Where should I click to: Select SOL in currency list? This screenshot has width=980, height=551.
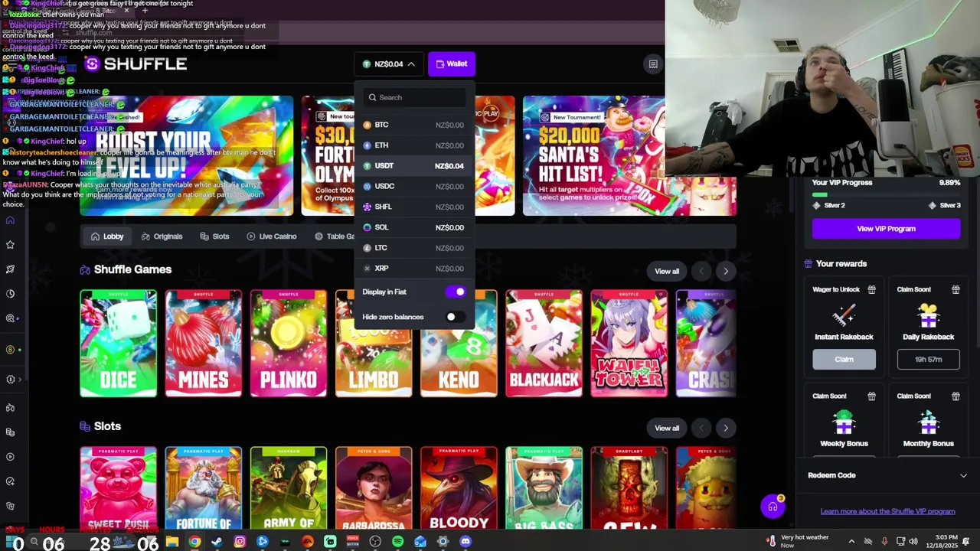coord(413,227)
